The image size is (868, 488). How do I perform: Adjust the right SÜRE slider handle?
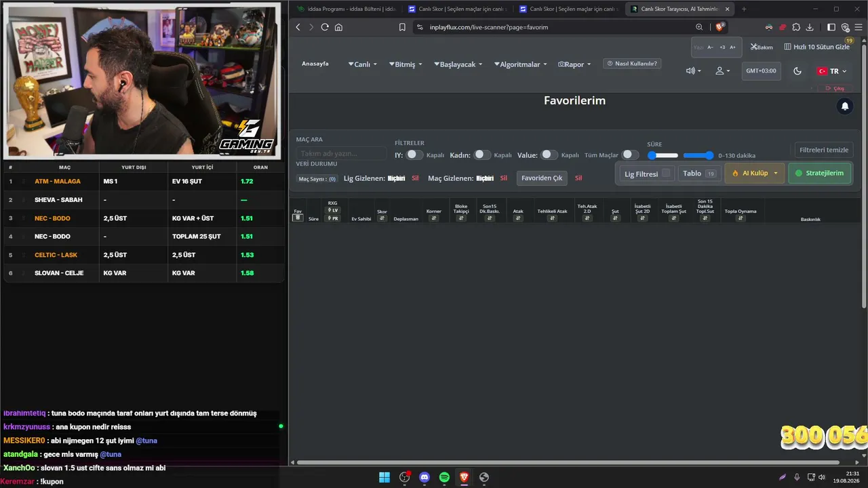[x=709, y=155]
